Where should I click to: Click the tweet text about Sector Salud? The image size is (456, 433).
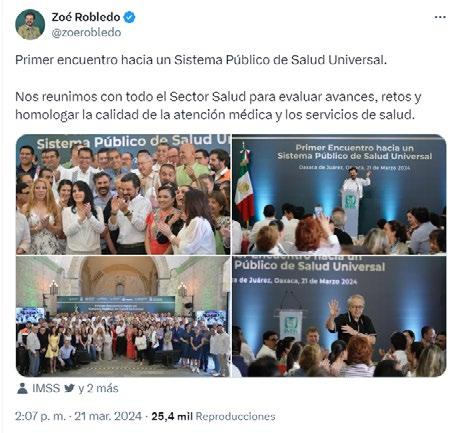218,105
